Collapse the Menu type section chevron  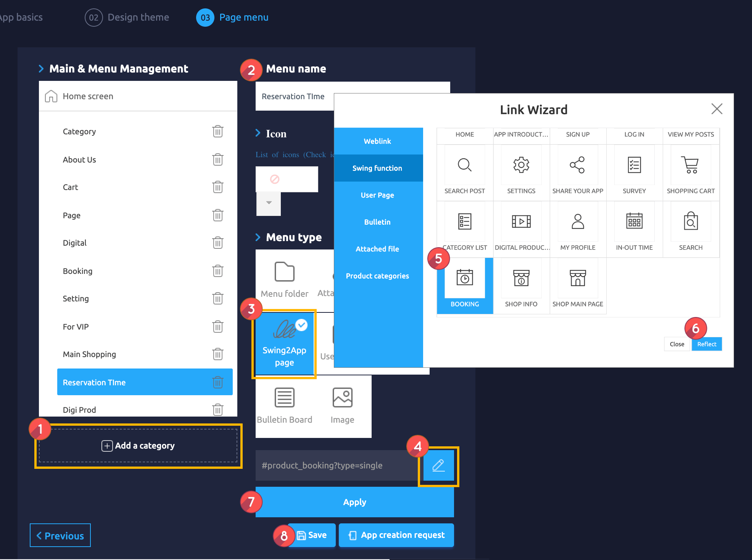click(x=258, y=237)
